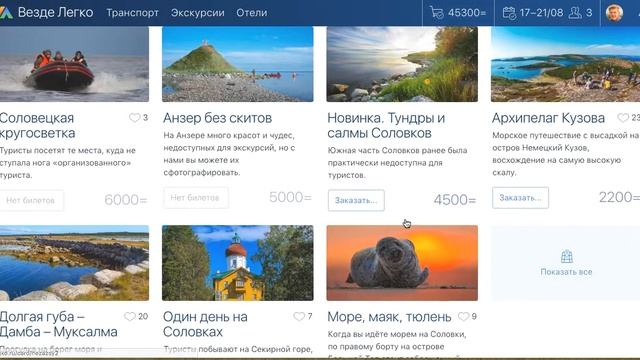Open the calendar dates 17–21/08
Image resolution: width=640 pixels, height=360 pixels.
click(533, 13)
